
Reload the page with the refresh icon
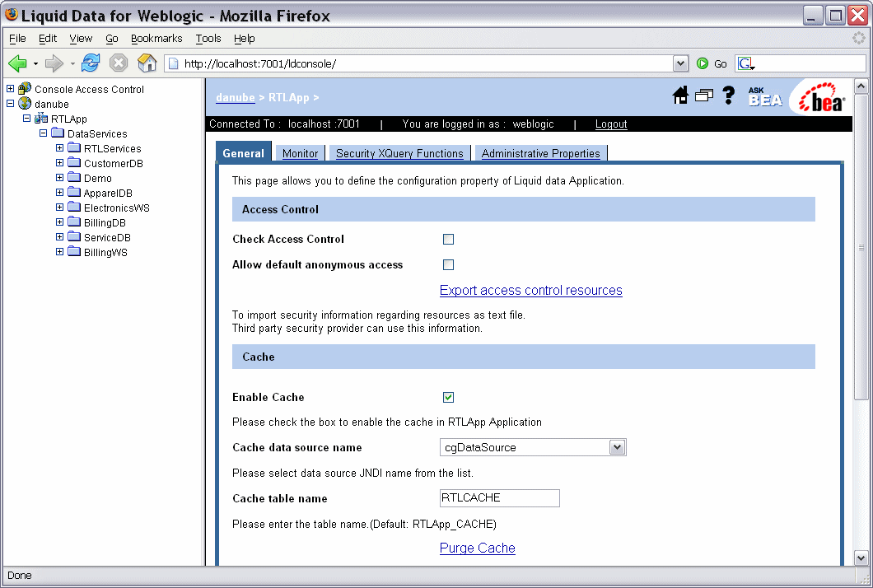point(91,63)
